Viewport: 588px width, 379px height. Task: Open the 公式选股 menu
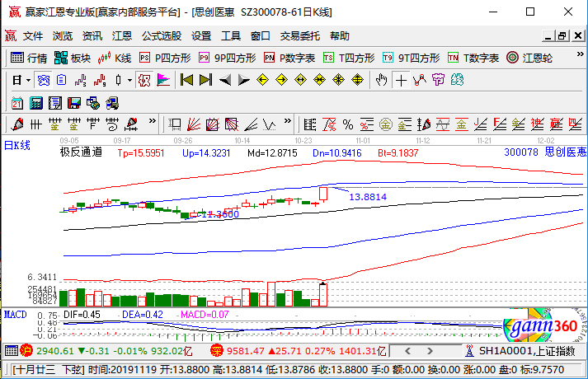tap(162, 36)
